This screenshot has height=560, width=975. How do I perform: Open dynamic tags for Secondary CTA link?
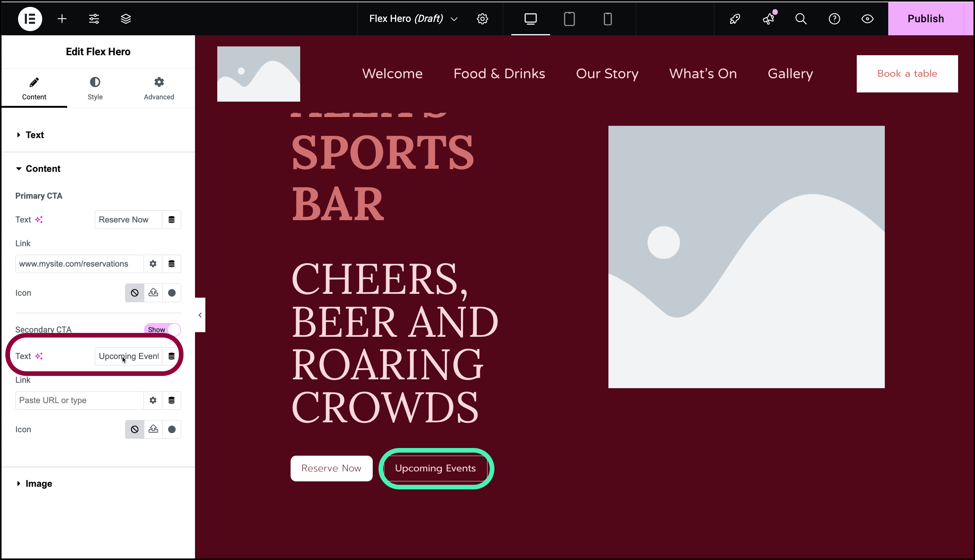tap(172, 400)
